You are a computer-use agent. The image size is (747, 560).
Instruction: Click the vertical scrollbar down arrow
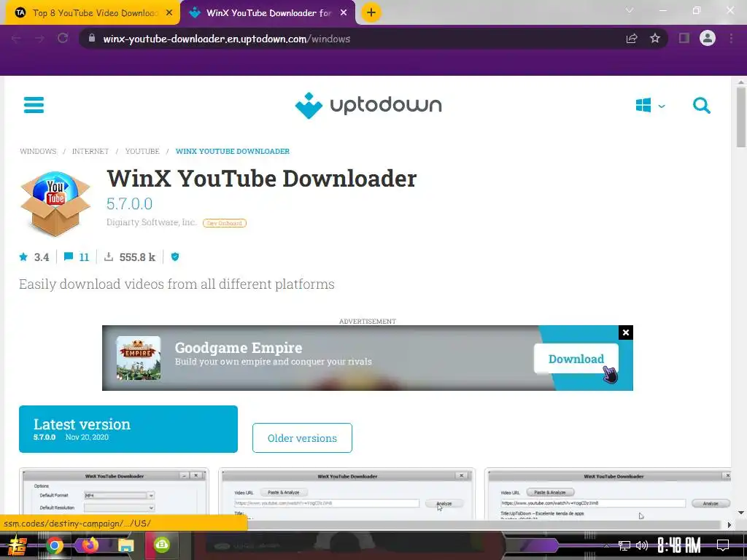[x=741, y=513]
